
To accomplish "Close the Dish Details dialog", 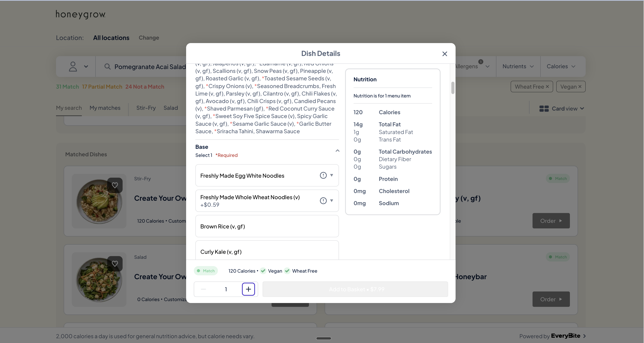I will (444, 54).
